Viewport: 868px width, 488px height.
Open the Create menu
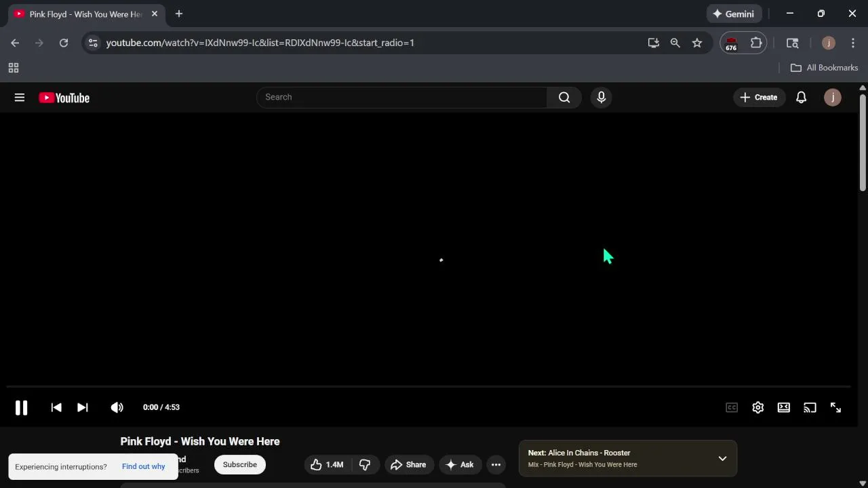(x=759, y=98)
